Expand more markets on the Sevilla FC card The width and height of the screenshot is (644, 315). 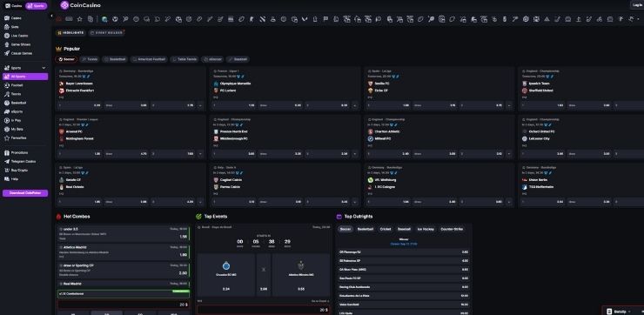click(x=509, y=105)
